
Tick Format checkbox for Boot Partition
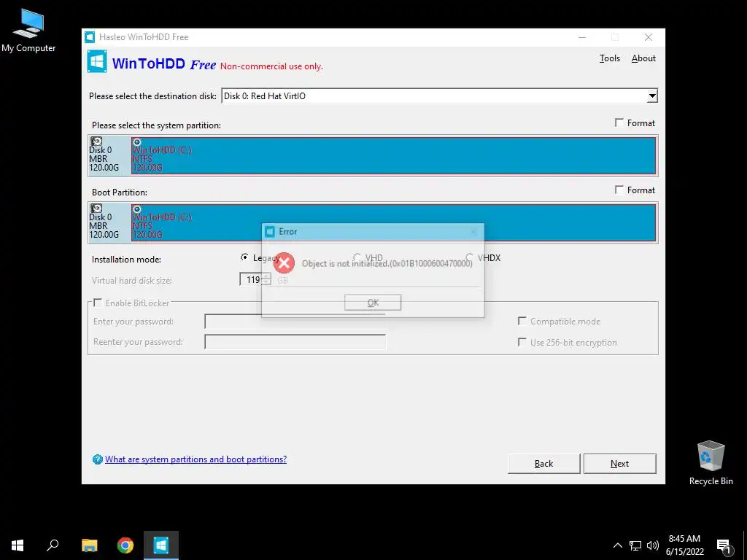(619, 190)
